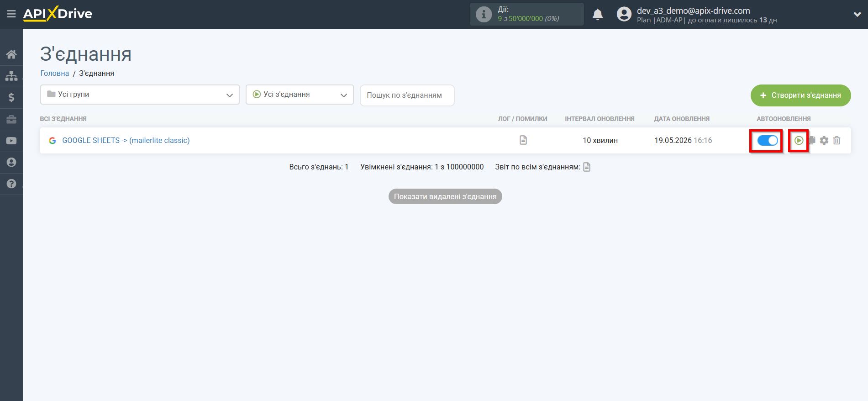868x401 pixels.
Task: Open the user profile sidebar icon
Action: [11, 162]
